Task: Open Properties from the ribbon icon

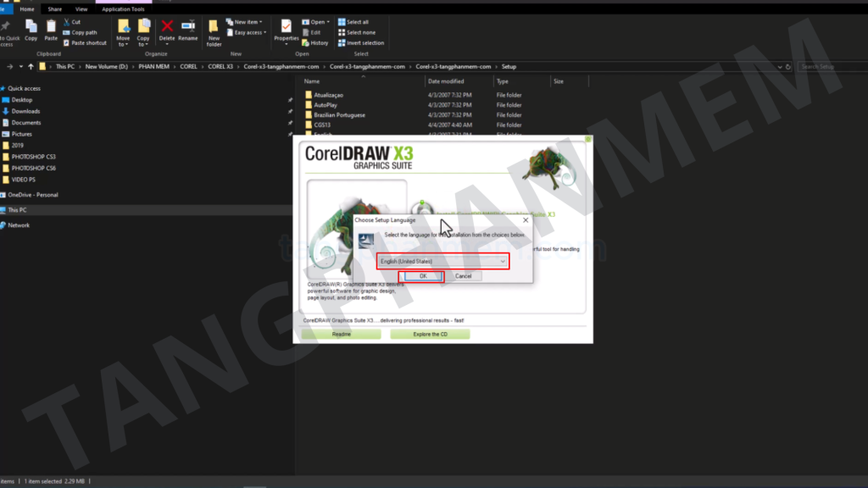Action: pyautogui.click(x=287, y=30)
